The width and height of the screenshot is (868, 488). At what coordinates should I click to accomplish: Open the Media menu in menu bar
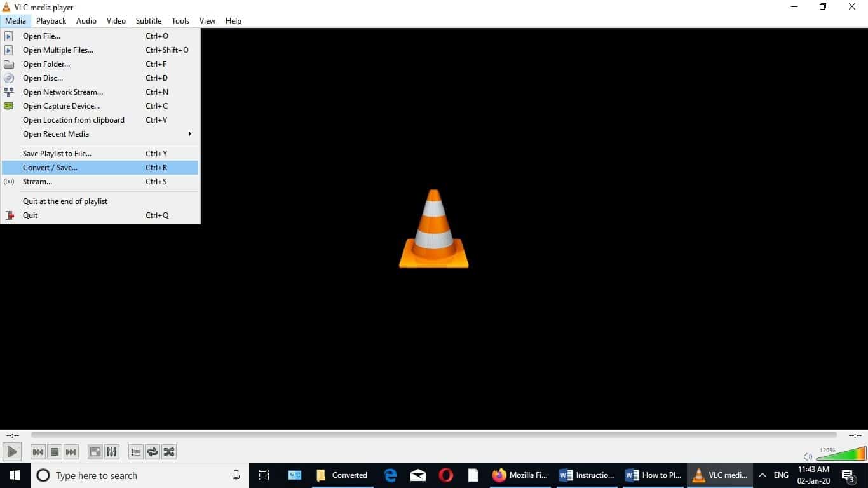(15, 21)
